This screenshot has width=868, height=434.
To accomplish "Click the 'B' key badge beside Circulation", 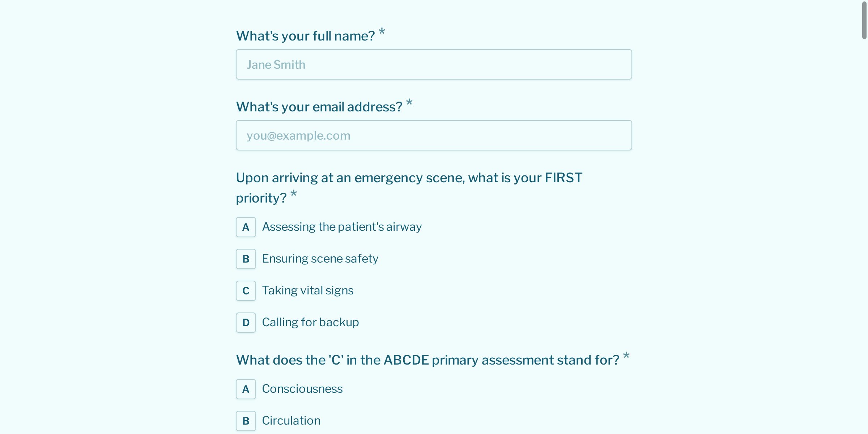I will tap(246, 421).
